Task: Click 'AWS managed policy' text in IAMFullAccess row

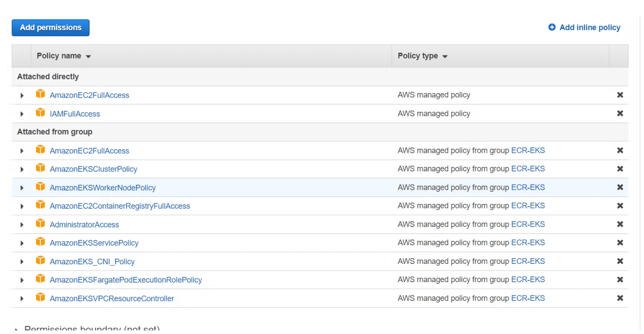Action: (434, 113)
